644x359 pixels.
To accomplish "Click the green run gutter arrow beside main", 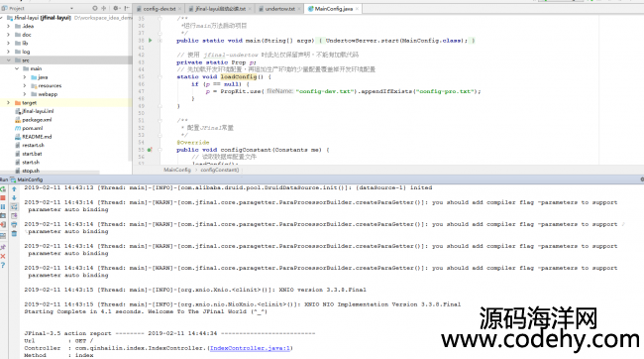I will (x=151, y=41).
